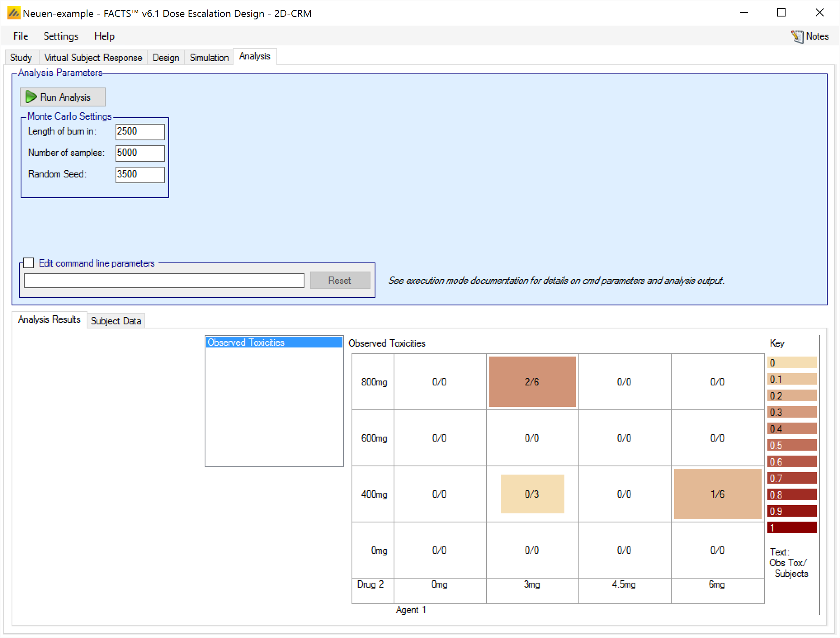Click the green Run Analysis play icon

[31, 97]
